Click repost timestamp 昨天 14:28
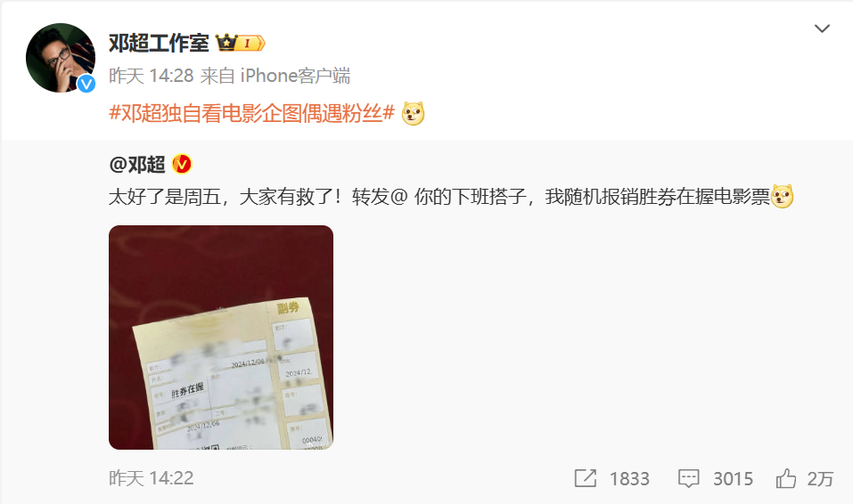This screenshot has width=853, height=504. [152, 76]
